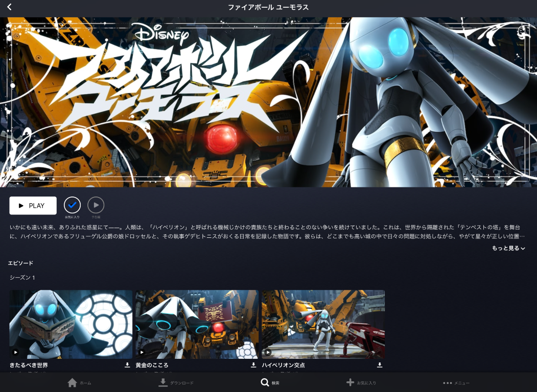Play the trailer (予告編) circle button

click(x=96, y=205)
